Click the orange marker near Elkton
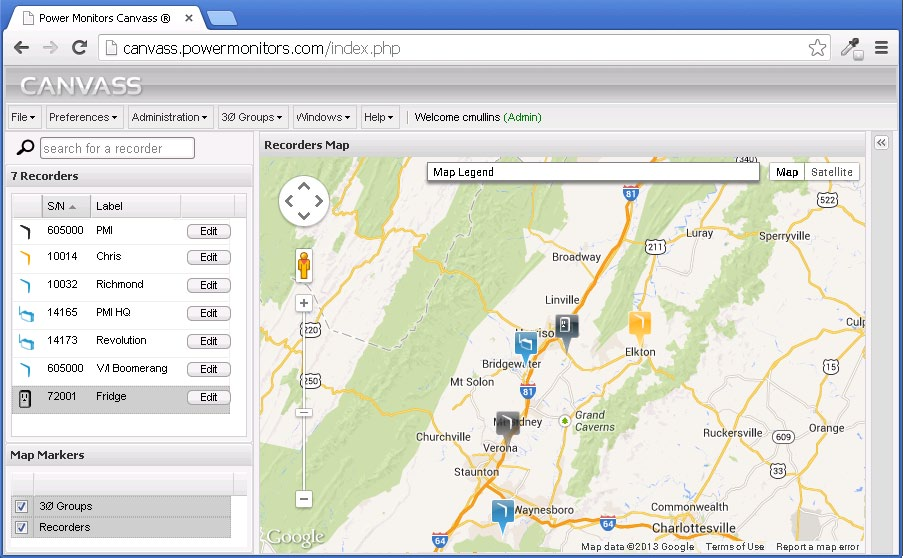Screen dimensions: 903x558 [x=639, y=327]
